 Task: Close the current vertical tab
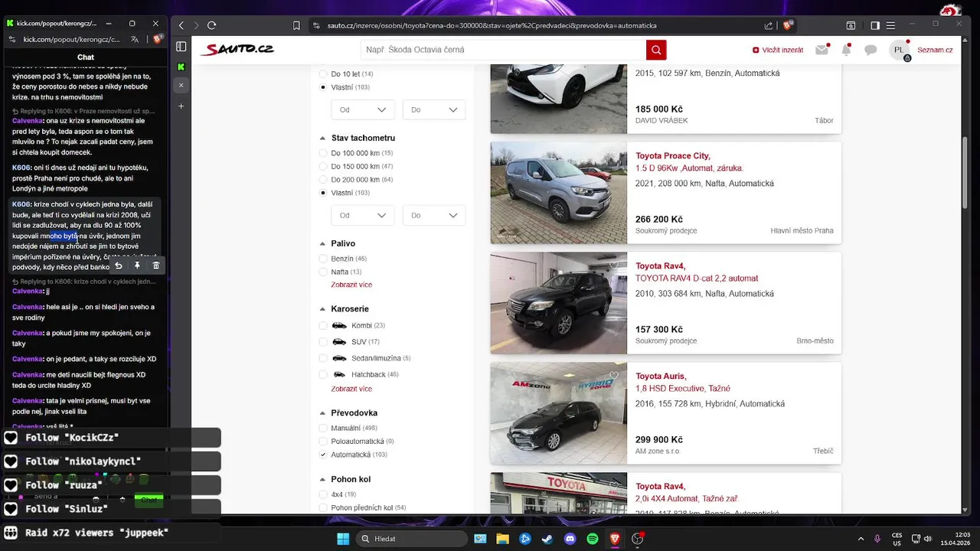181,85
